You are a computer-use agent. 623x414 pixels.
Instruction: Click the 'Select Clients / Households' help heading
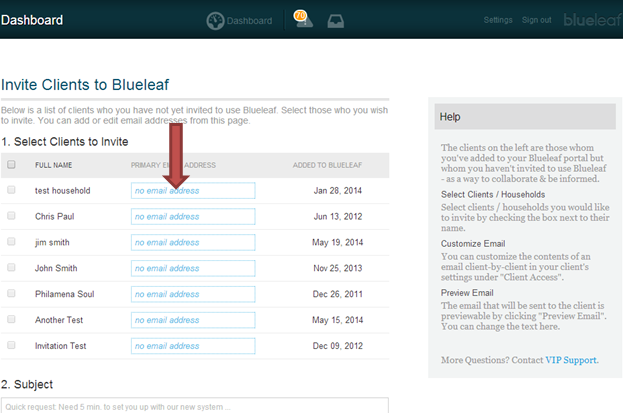pos(493,194)
